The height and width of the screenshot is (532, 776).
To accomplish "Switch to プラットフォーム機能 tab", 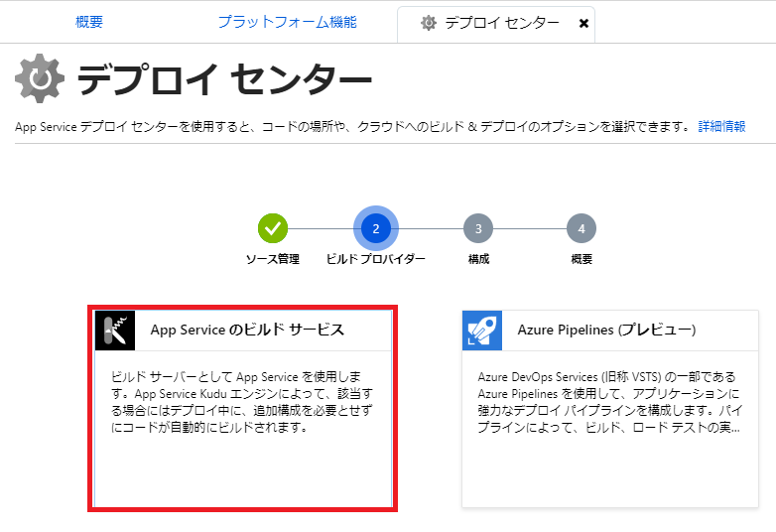I will (287, 22).
